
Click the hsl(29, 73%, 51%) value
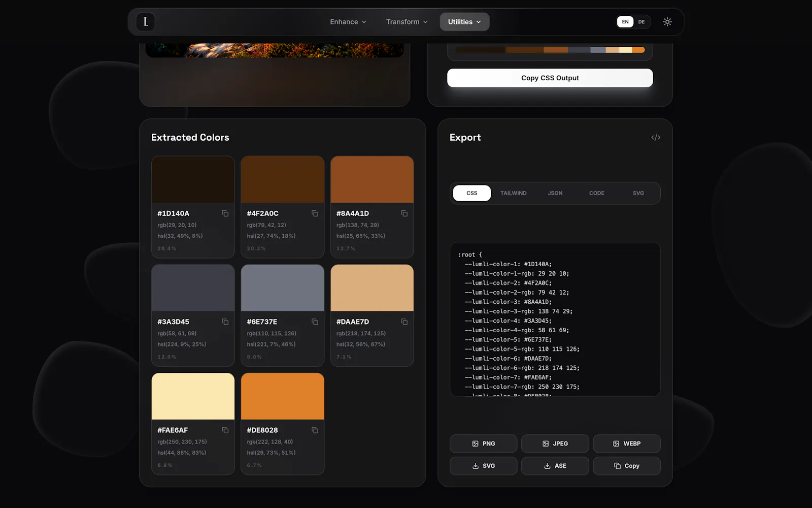click(x=272, y=453)
